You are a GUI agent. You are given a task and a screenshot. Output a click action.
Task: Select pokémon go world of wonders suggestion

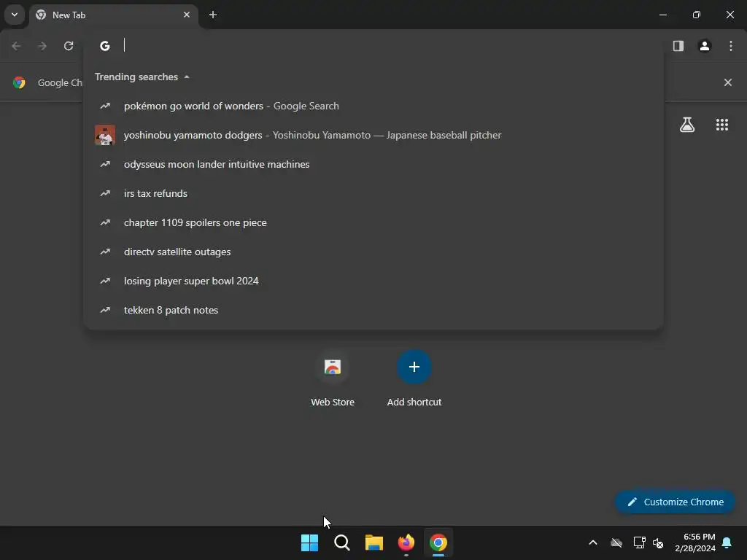373,106
